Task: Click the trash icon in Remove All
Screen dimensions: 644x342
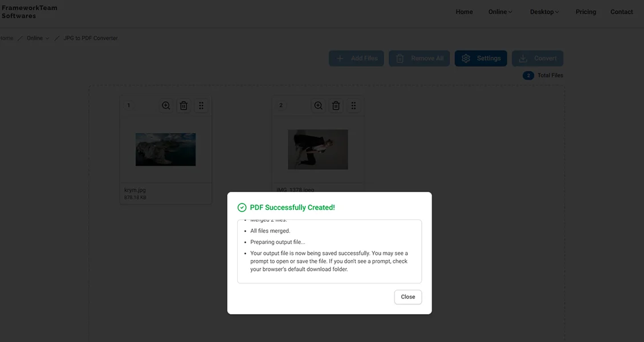Action: [x=400, y=58]
